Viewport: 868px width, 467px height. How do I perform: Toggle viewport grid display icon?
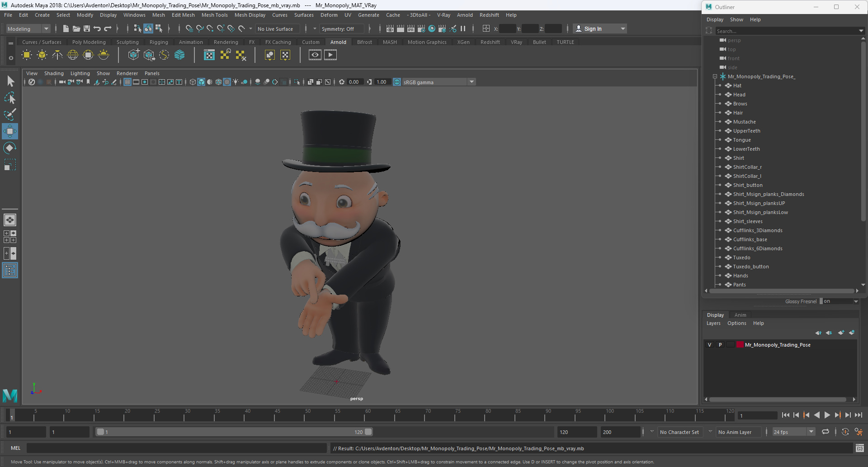(x=127, y=82)
